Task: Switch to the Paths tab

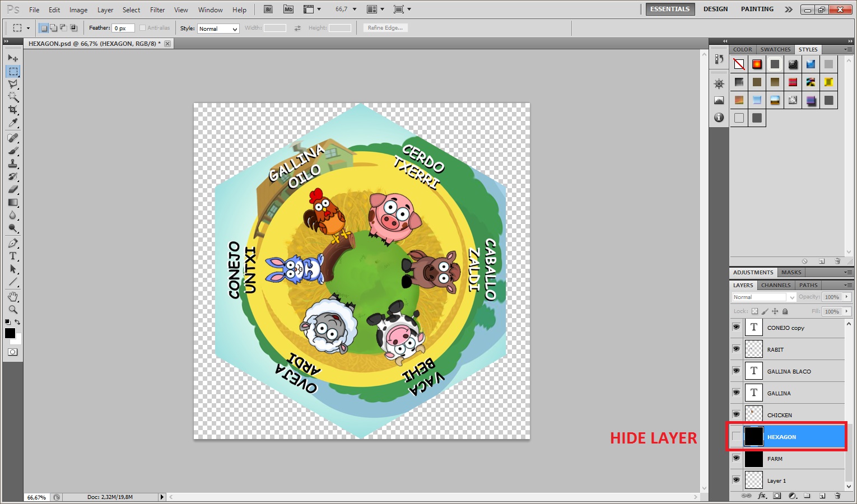Action: 808,285
